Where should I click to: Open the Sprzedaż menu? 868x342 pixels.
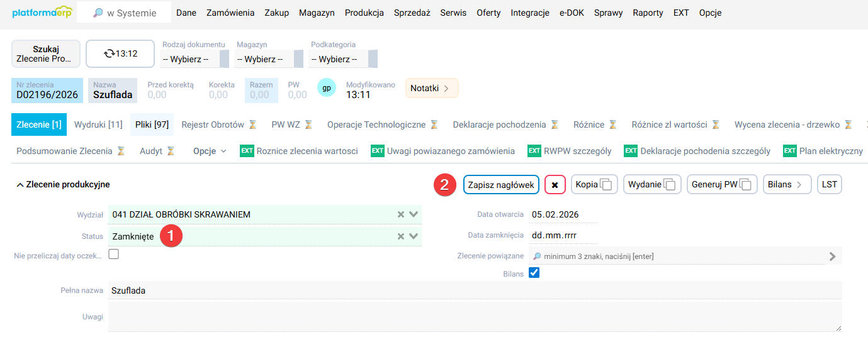tap(412, 13)
